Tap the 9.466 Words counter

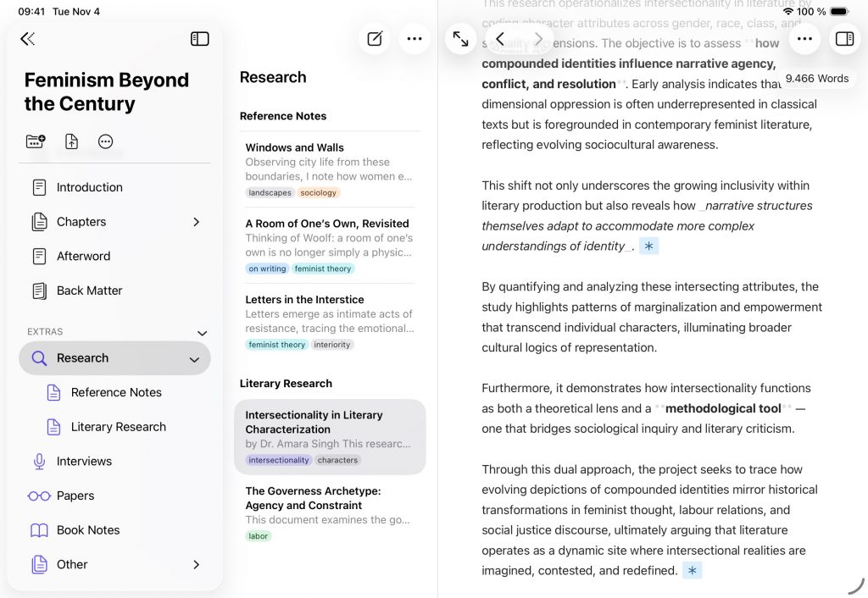(x=817, y=78)
